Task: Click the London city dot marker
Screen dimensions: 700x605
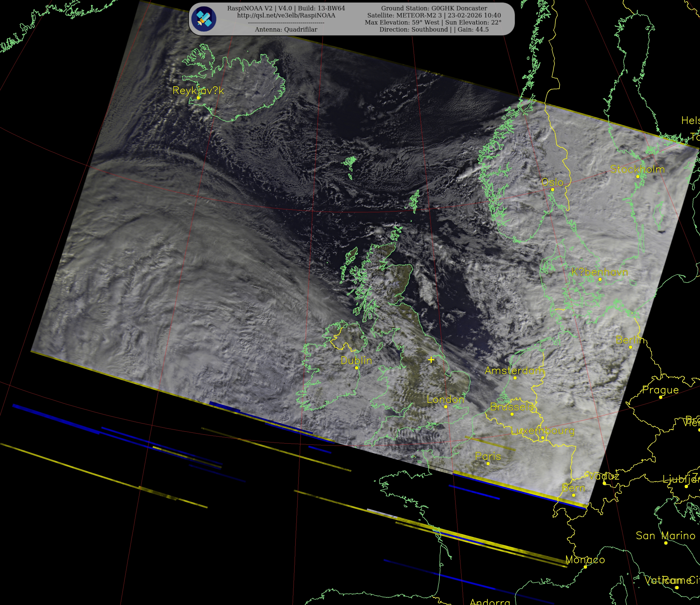Action: (446, 407)
